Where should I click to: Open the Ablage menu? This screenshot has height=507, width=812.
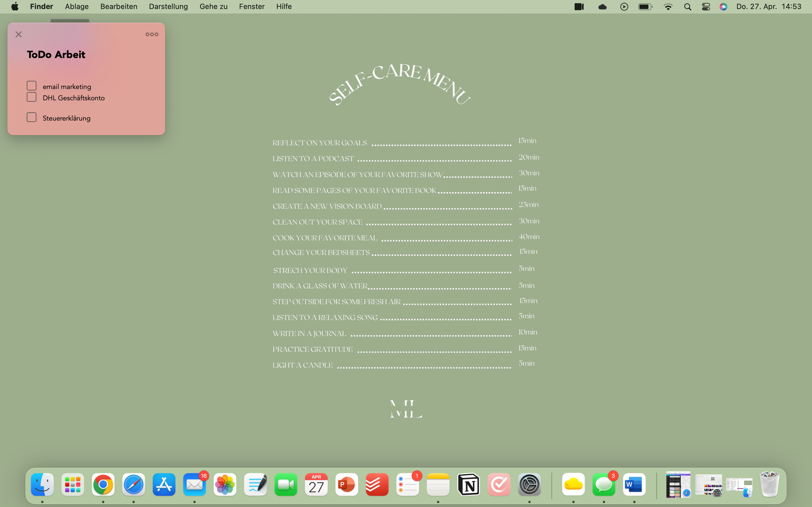(x=76, y=7)
